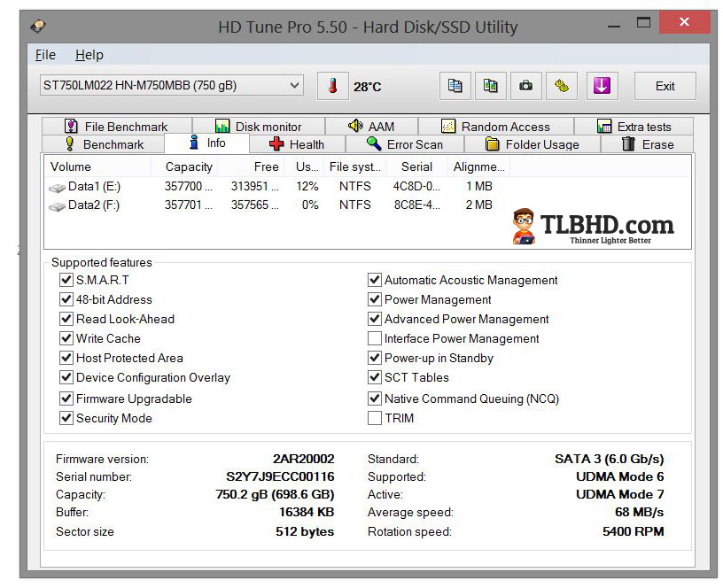Toggle the Power-up in Standby checkbox

pyautogui.click(x=375, y=358)
